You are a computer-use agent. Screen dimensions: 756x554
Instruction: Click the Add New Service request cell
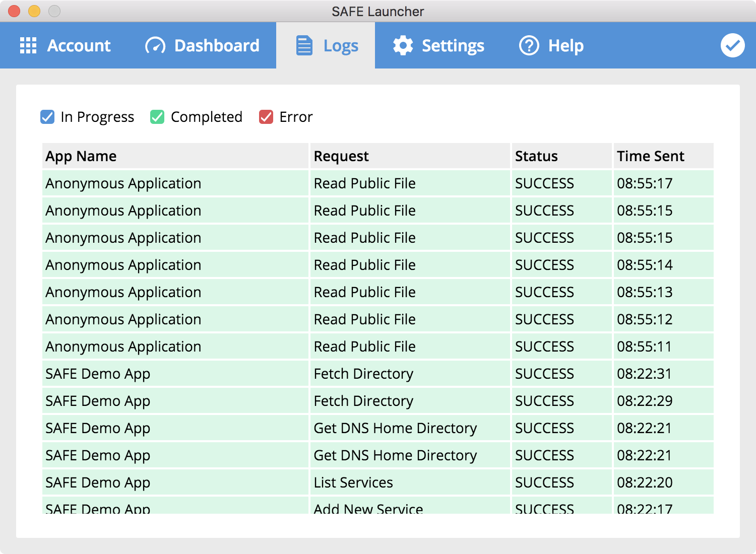pyautogui.click(x=410, y=506)
